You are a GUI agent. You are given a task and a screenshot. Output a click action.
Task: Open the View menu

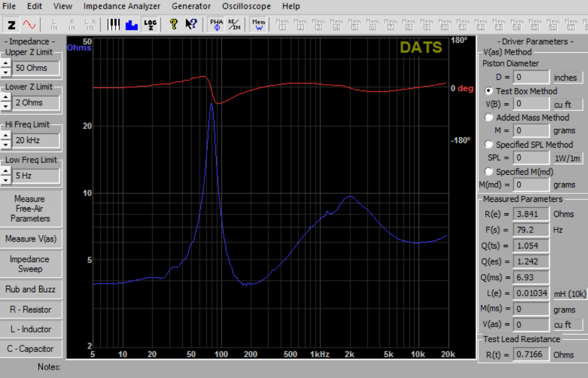(63, 7)
